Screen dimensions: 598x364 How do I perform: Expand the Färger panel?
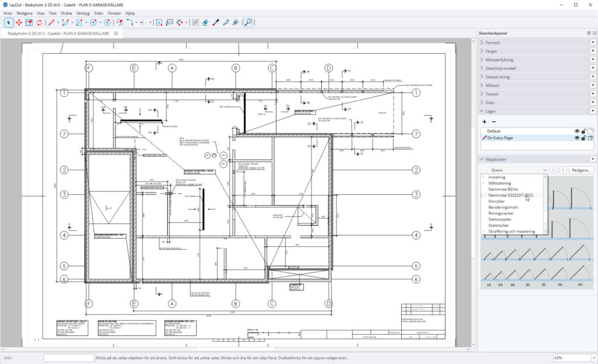pos(492,51)
